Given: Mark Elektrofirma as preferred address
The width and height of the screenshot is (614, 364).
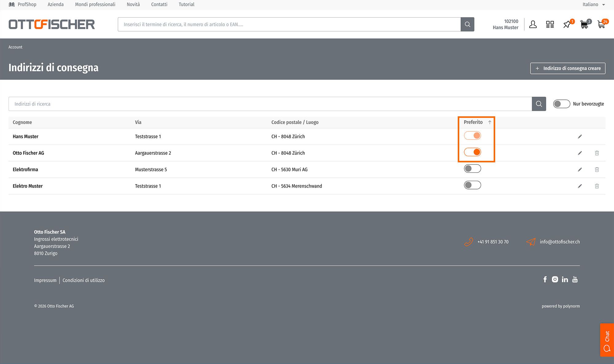Looking at the screenshot, I should tap(472, 168).
